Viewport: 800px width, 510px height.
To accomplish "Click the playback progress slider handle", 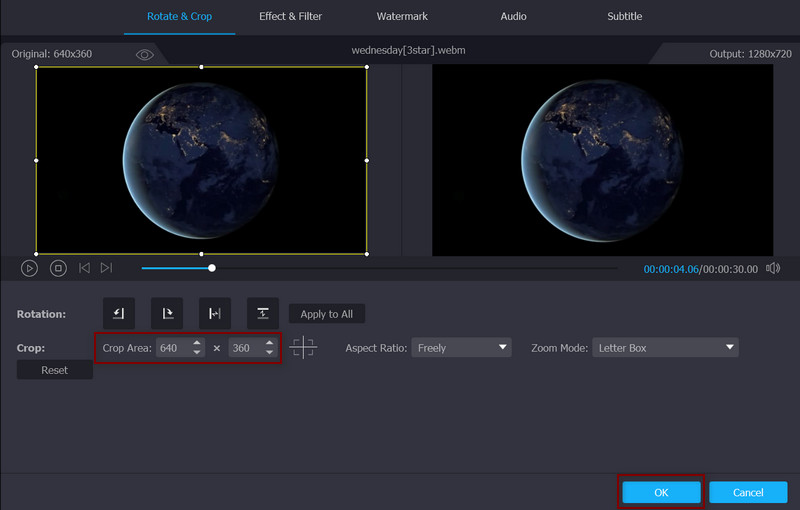I will (212, 268).
